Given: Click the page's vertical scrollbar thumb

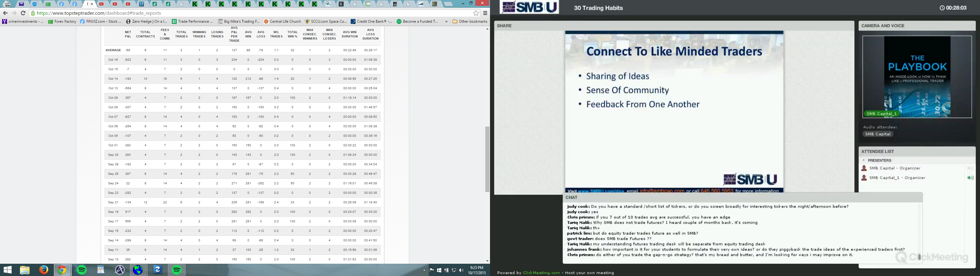Looking at the screenshot, I should click(x=487, y=159).
